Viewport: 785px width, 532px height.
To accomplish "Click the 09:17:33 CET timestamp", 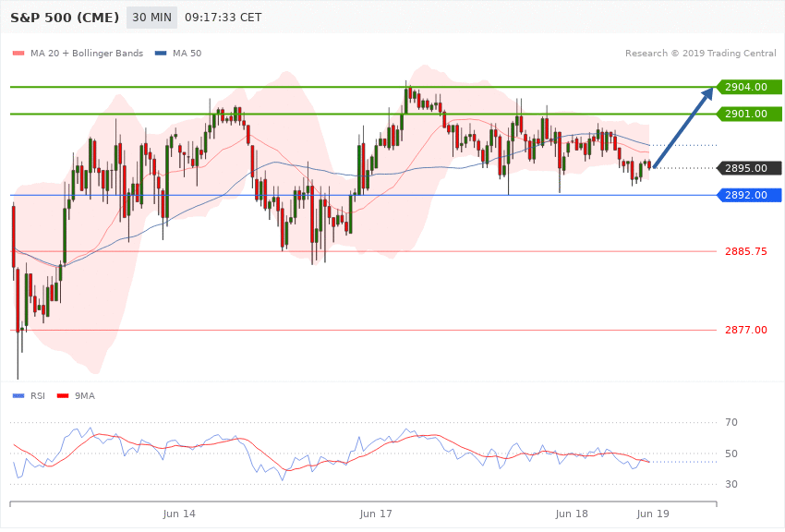I will click(x=223, y=18).
